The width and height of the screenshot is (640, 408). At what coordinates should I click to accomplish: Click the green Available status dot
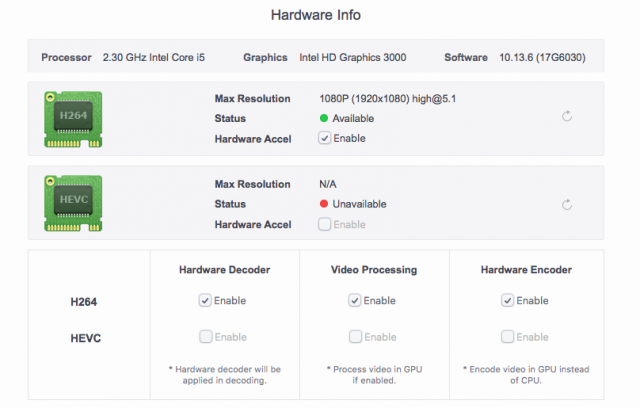[x=324, y=118]
